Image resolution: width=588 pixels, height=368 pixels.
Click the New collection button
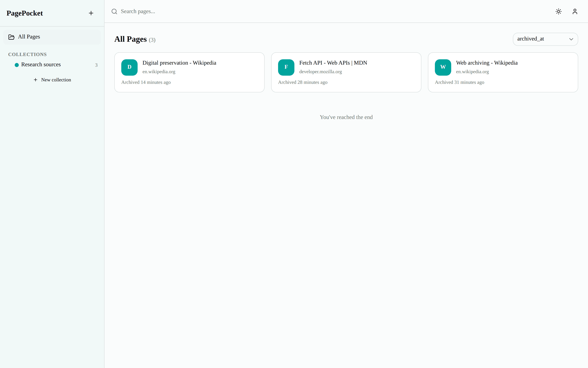pos(52,80)
